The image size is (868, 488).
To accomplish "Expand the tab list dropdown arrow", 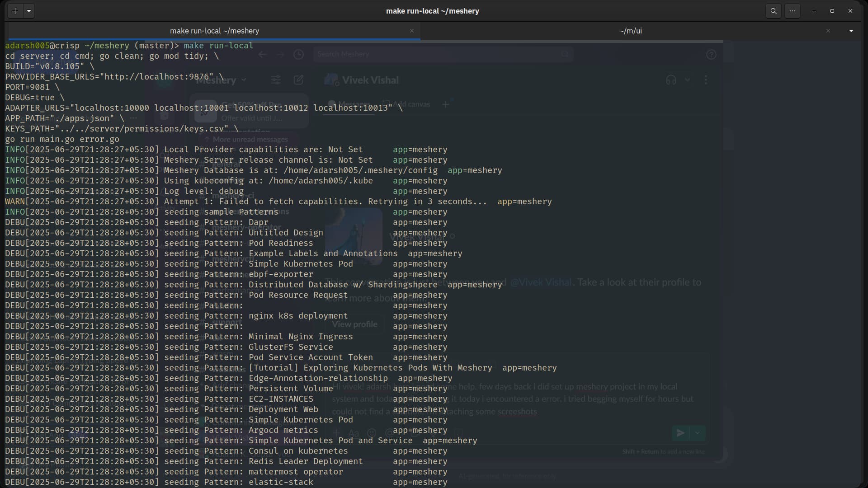I will 851,31.
